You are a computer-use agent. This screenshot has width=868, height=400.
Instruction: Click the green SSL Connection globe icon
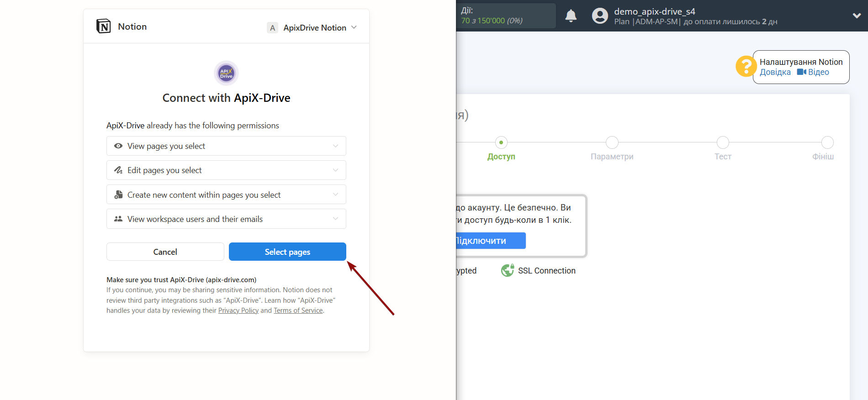pyautogui.click(x=508, y=271)
